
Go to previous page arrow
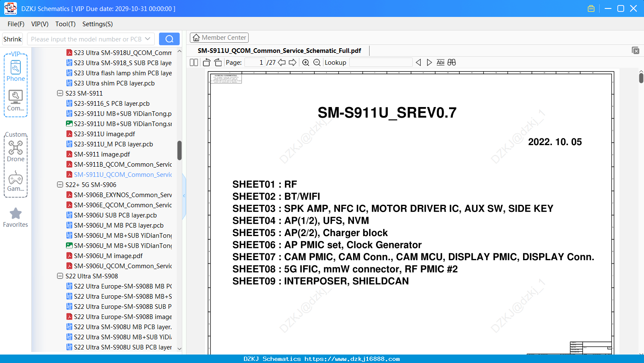point(282,63)
